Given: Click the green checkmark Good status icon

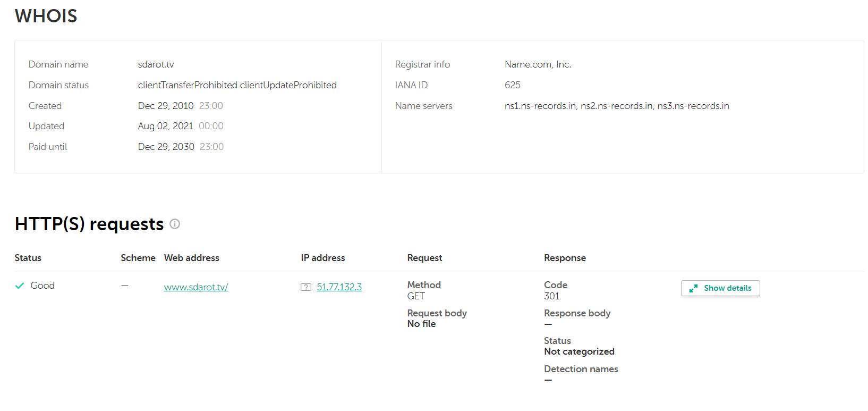Looking at the screenshot, I should point(20,286).
